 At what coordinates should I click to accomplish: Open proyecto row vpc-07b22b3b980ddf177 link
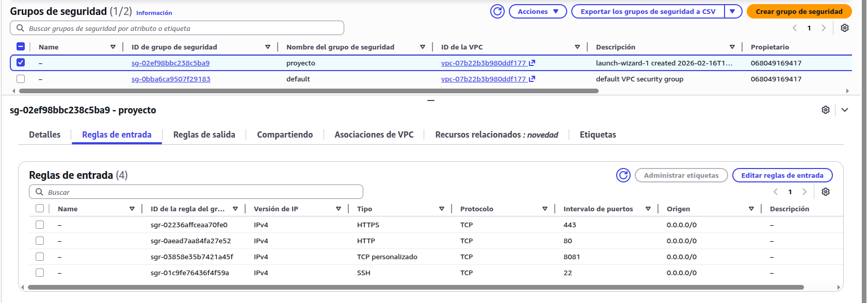click(x=484, y=63)
